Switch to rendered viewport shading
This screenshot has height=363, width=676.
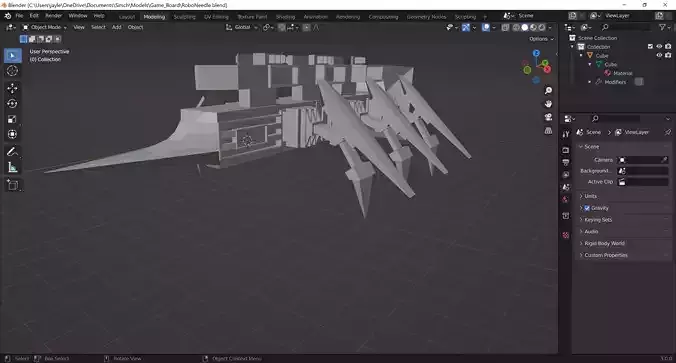[542, 28]
